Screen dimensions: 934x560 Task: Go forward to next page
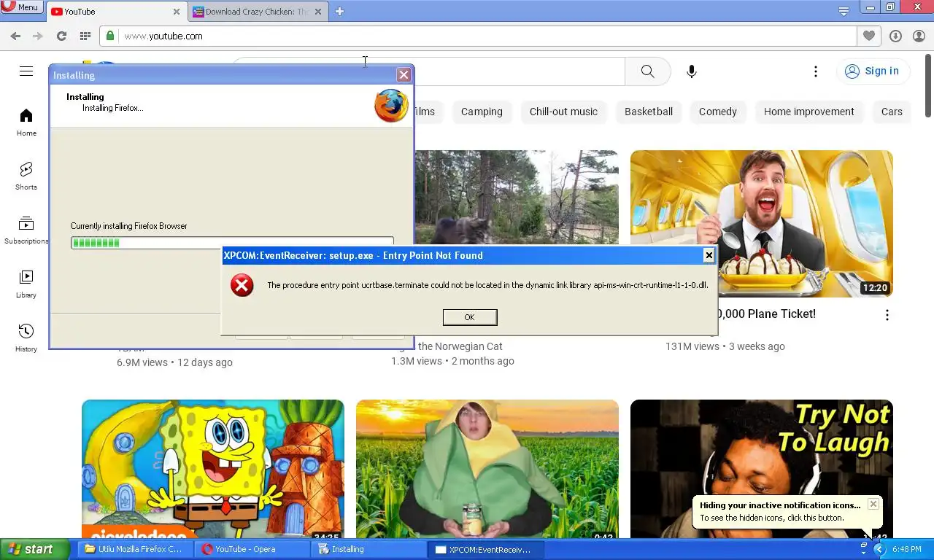[x=38, y=36]
